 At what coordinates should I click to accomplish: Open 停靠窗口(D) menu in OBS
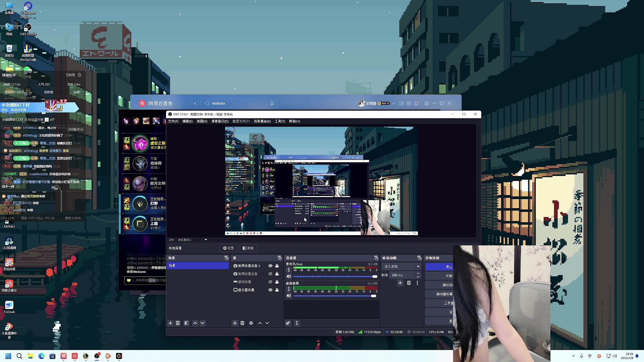pos(220,121)
